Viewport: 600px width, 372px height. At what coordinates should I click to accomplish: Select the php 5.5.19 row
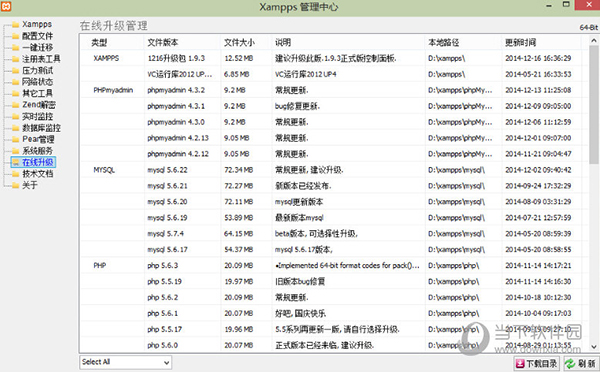335,281
